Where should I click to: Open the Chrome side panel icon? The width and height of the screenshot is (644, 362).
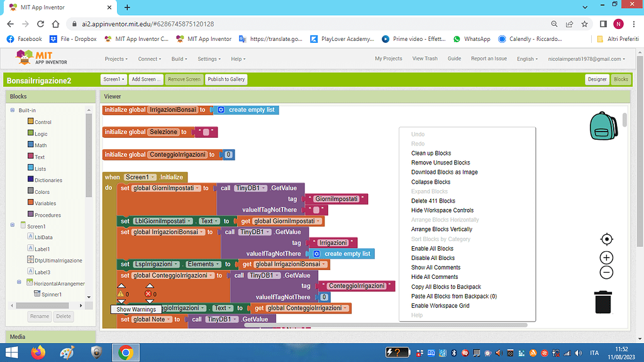pyautogui.click(x=603, y=24)
